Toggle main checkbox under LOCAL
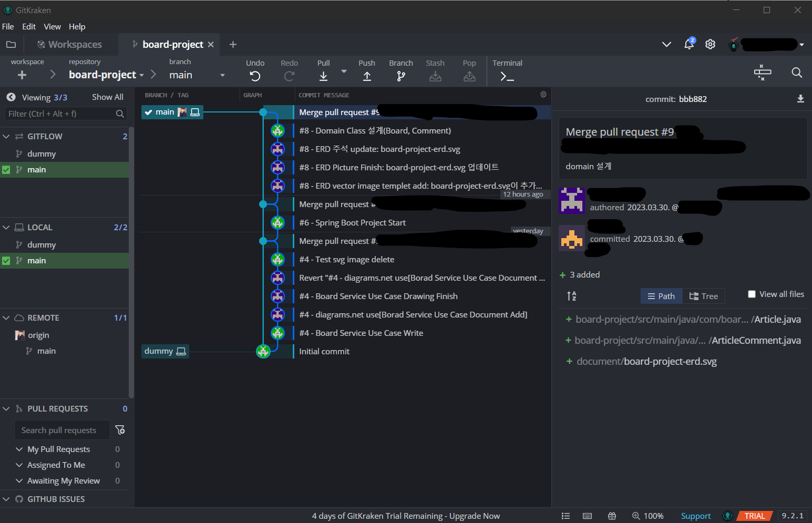Screen dimensions: 812x523 6,261
